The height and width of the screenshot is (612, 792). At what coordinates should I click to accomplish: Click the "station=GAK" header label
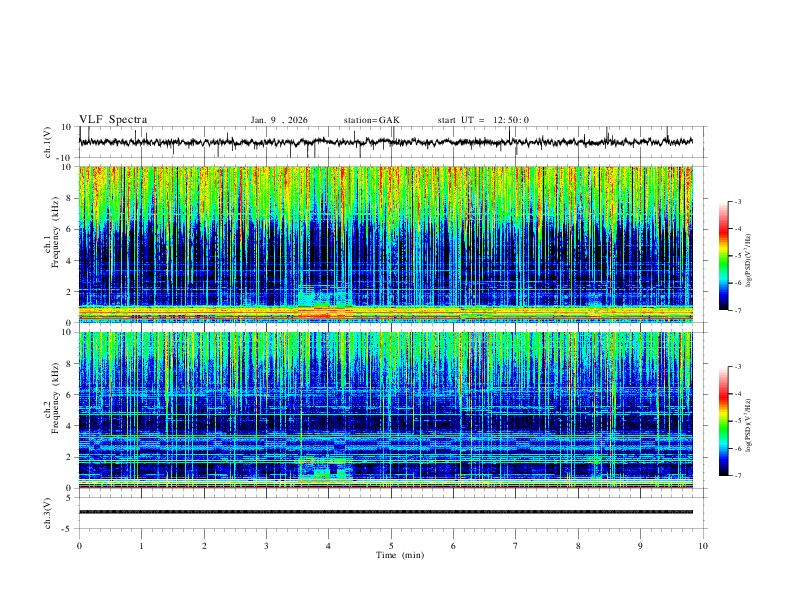coord(371,120)
